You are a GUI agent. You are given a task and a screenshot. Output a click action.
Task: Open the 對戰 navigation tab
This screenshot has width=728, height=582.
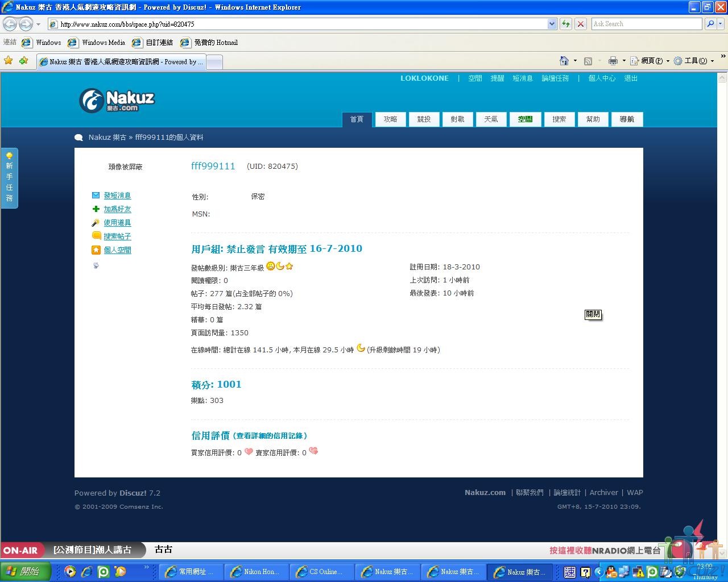pyautogui.click(x=457, y=119)
